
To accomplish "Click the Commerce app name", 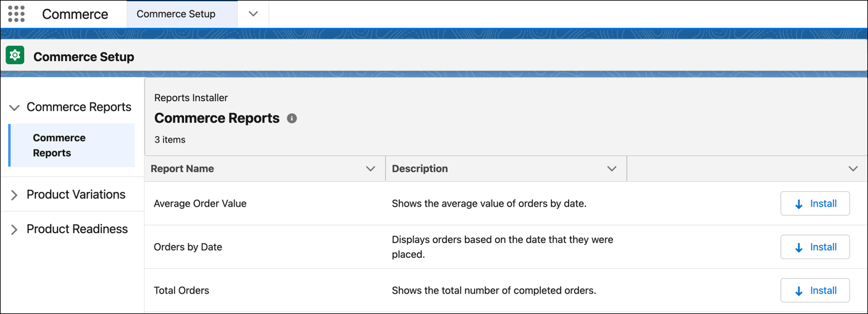I will click(75, 14).
